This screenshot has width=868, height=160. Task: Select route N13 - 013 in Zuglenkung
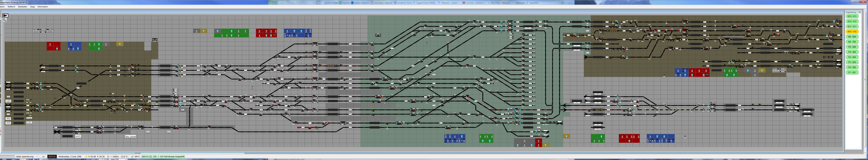click(x=852, y=16)
